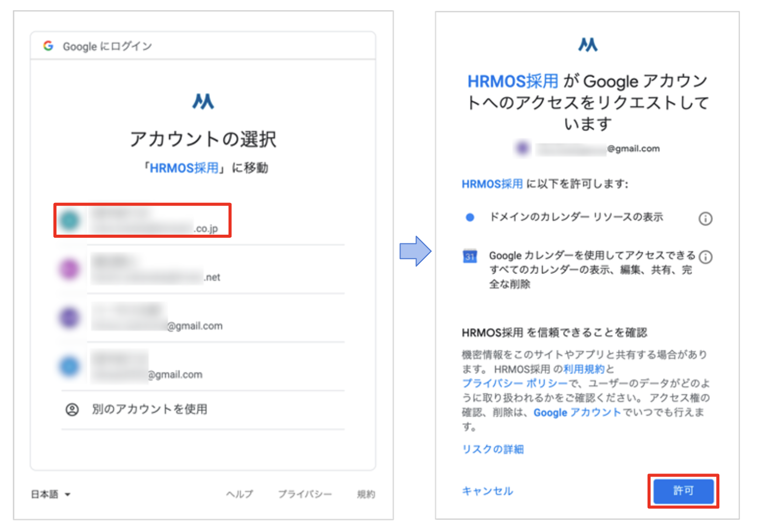Open the ヘルプ footer link
The height and width of the screenshot is (532, 761).
(x=240, y=494)
